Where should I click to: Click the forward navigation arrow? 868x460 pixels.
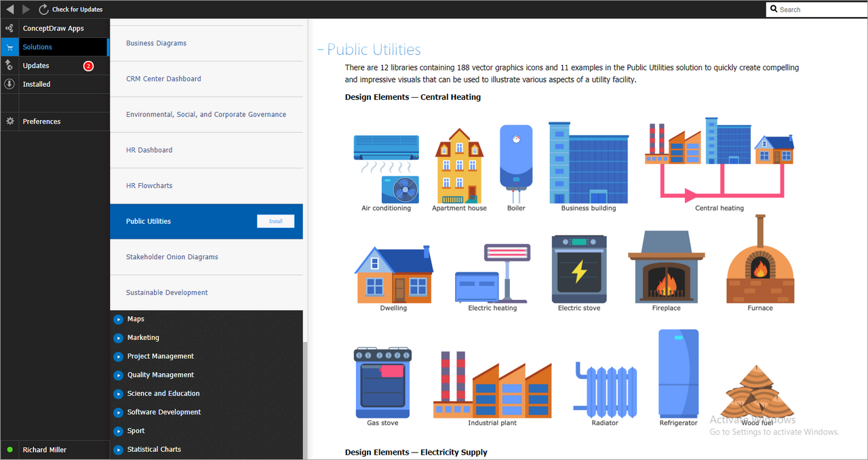(x=26, y=9)
